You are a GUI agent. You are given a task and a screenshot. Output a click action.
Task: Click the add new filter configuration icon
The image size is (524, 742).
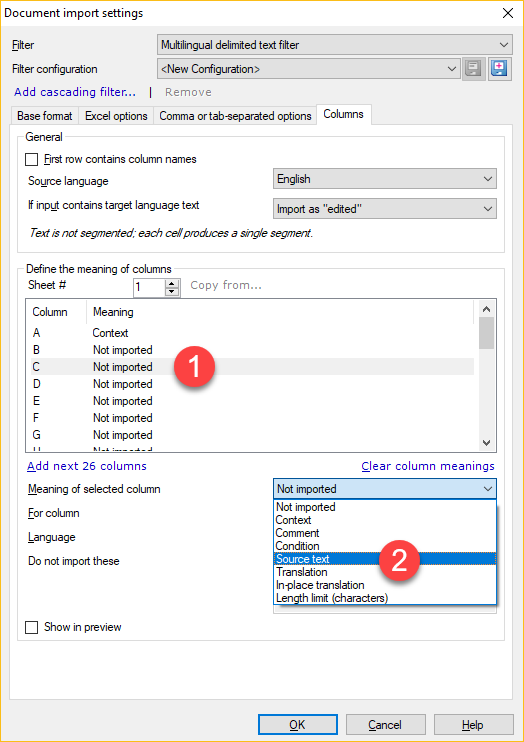pos(499,69)
